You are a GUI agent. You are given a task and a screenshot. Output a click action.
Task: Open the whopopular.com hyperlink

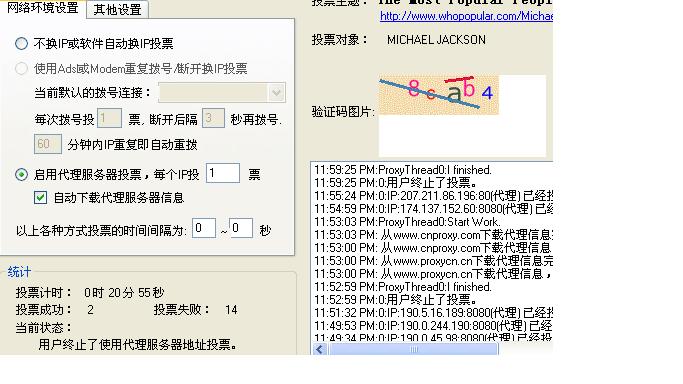[x=466, y=16]
